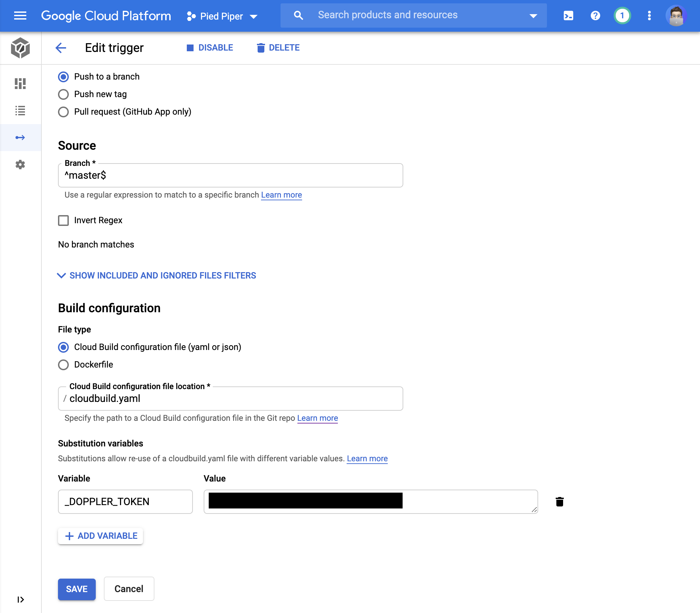
Task: Click the DISABLE trigger button
Action: (210, 48)
